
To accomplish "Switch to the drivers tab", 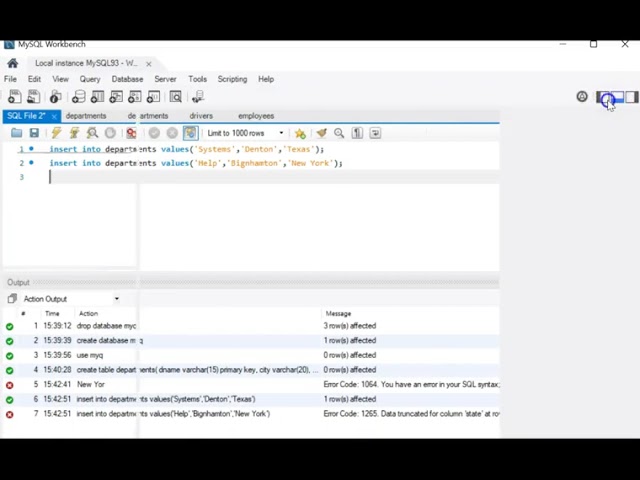I will tap(201, 116).
